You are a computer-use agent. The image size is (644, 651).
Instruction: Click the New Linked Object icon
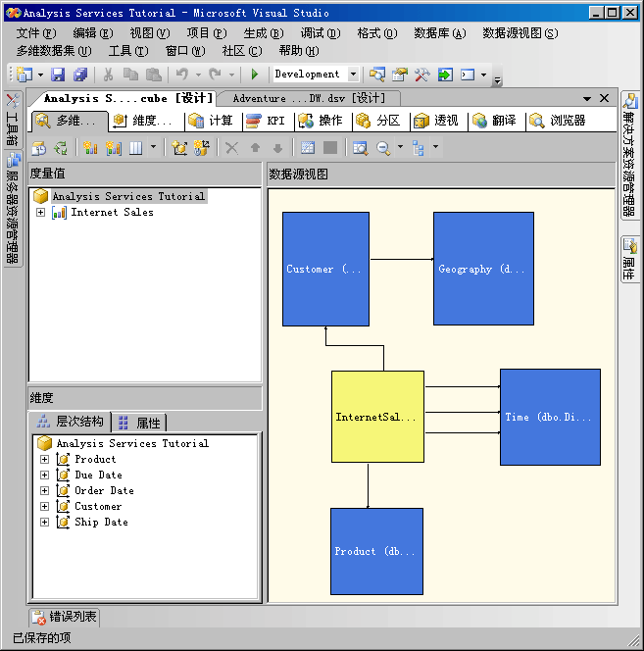tap(202, 148)
